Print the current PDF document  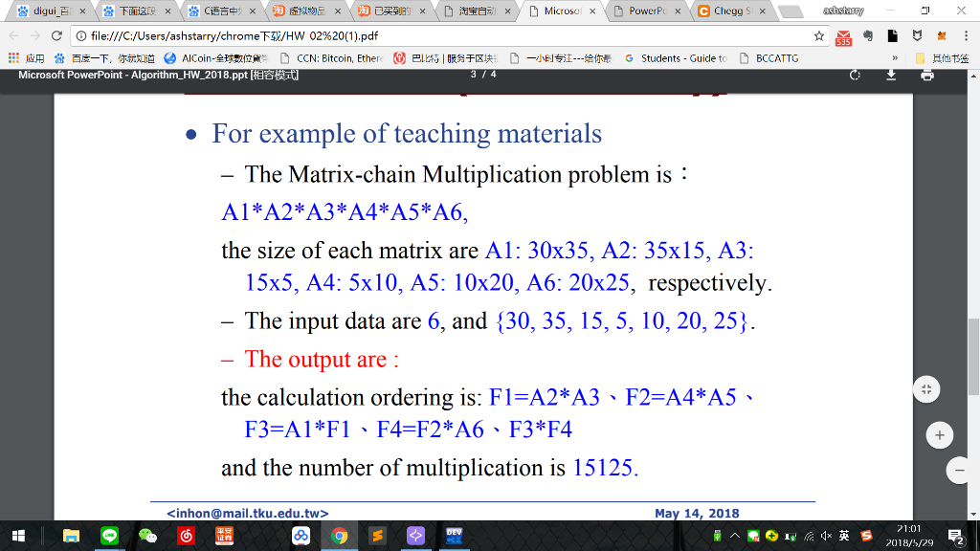coord(926,74)
